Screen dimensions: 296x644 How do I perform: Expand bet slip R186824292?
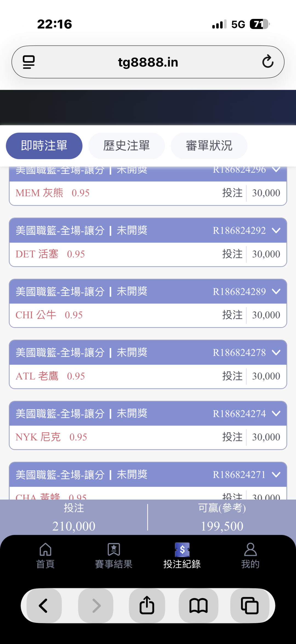click(276, 230)
